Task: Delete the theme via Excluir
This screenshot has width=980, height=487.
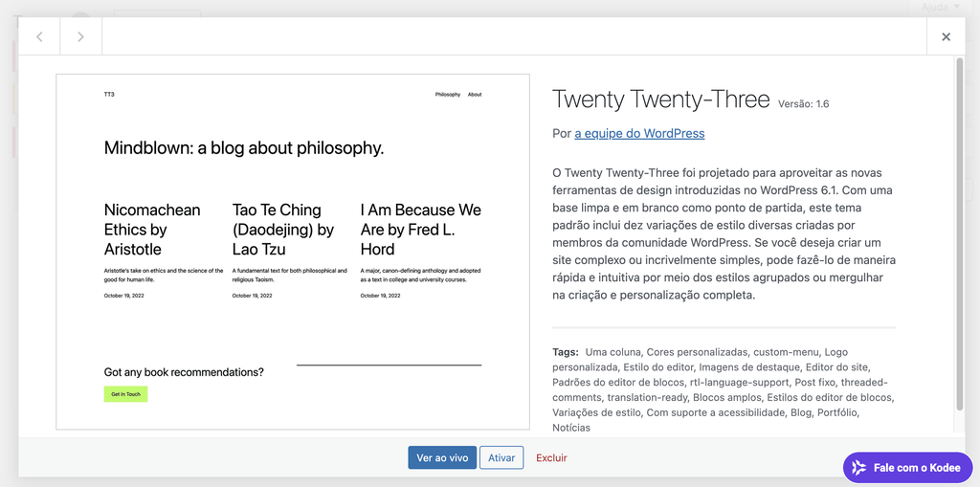Action: pos(551,457)
